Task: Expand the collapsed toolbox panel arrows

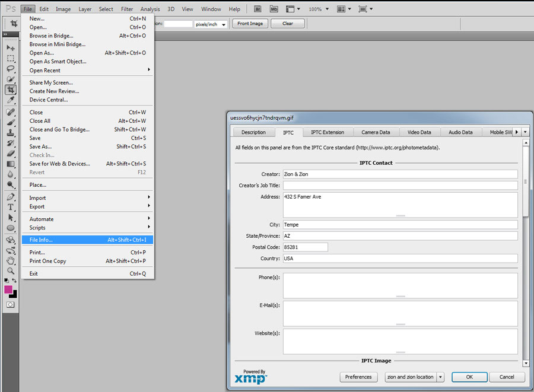Action: (x=5, y=34)
